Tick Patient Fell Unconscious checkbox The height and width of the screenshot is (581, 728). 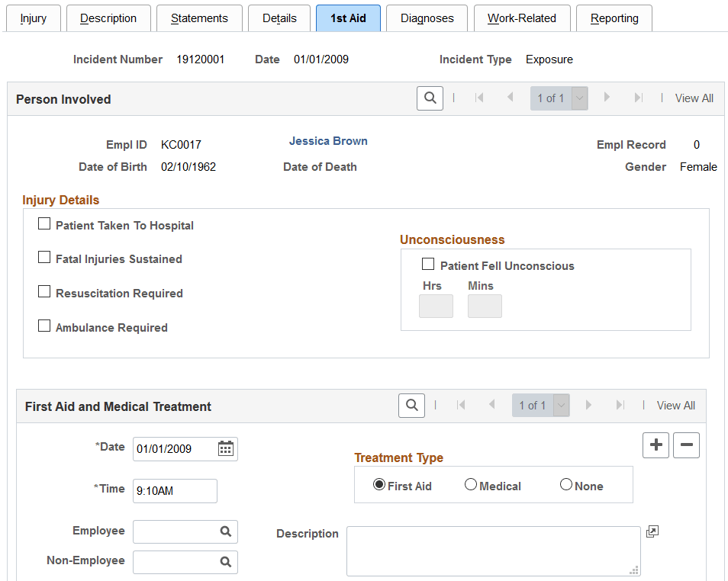pyautogui.click(x=428, y=265)
